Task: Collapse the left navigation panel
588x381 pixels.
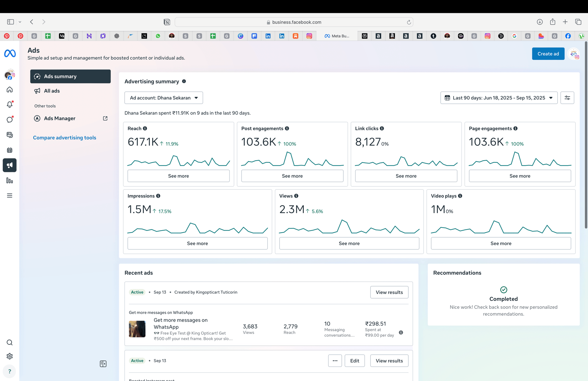Action: click(103, 364)
